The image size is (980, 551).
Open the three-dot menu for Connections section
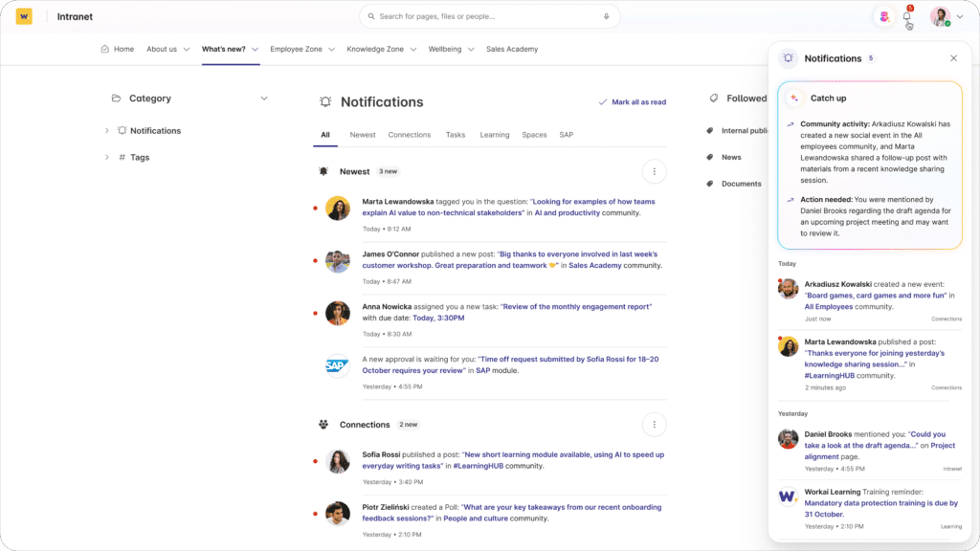tap(654, 425)
